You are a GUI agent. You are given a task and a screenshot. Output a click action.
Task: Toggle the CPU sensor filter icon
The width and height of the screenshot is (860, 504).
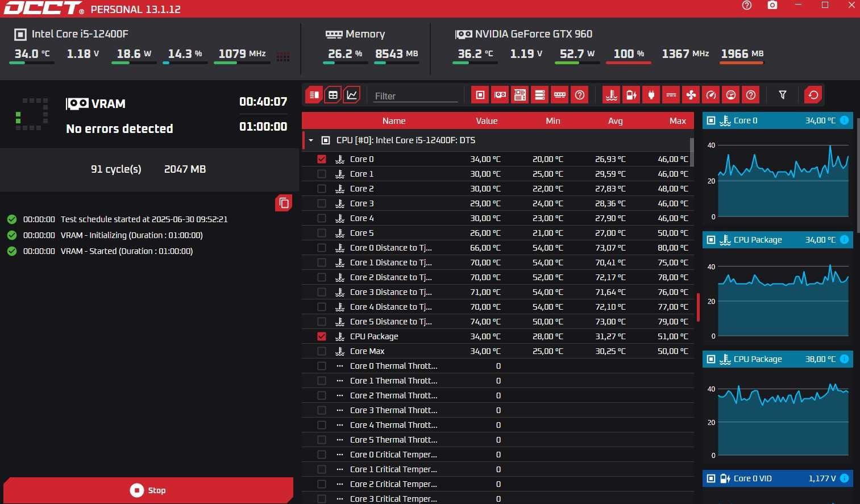tap(480, 95)
